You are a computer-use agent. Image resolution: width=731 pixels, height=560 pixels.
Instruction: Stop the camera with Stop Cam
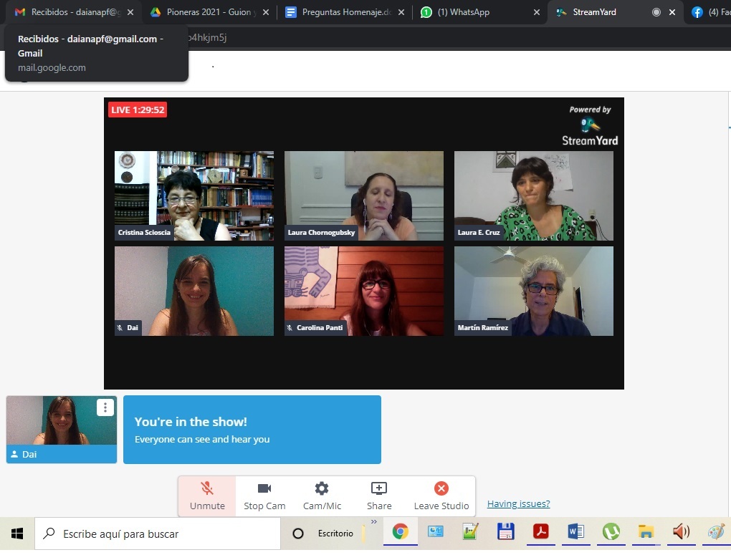pyautogui.click(x=264, y=496)
